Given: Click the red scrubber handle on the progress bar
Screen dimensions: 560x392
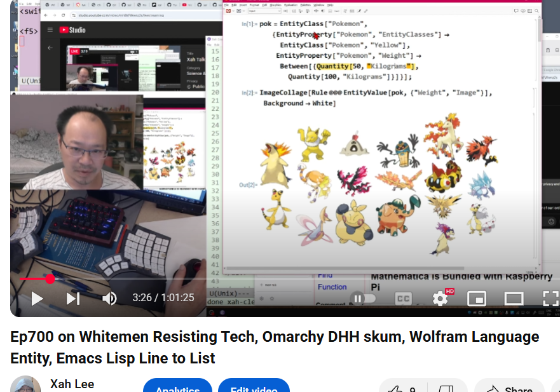Looking at the screenshot, I should coord(50,279).
